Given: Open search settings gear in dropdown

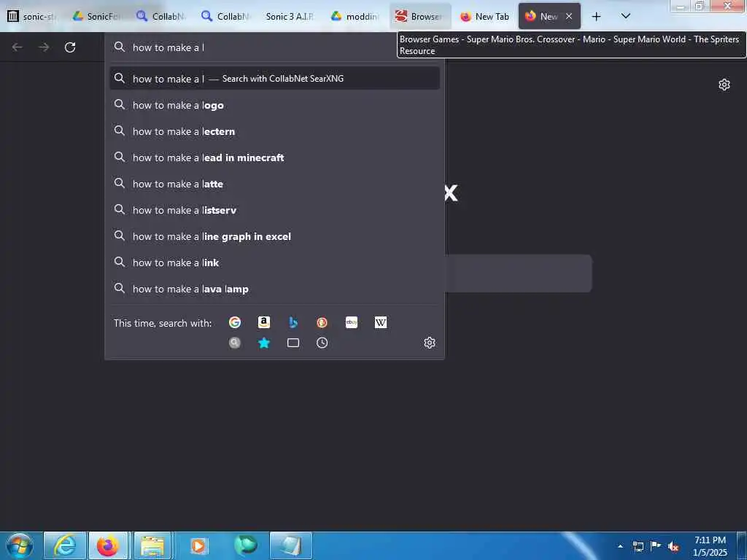Looking at the screenshot, I should point(430,343).
